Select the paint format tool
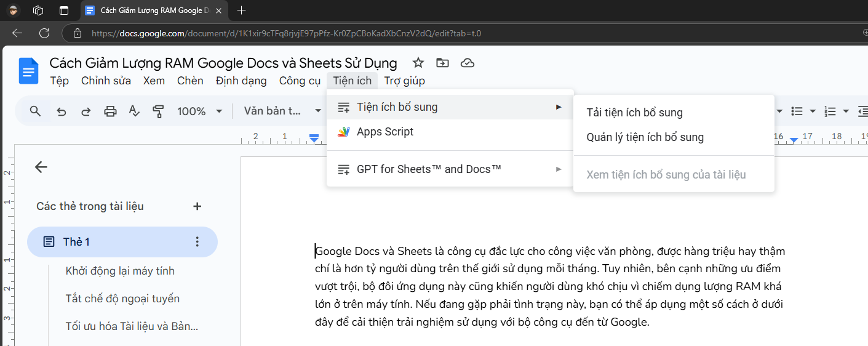The width and height of the screenshot is (868, 346). tap(158, 111)
